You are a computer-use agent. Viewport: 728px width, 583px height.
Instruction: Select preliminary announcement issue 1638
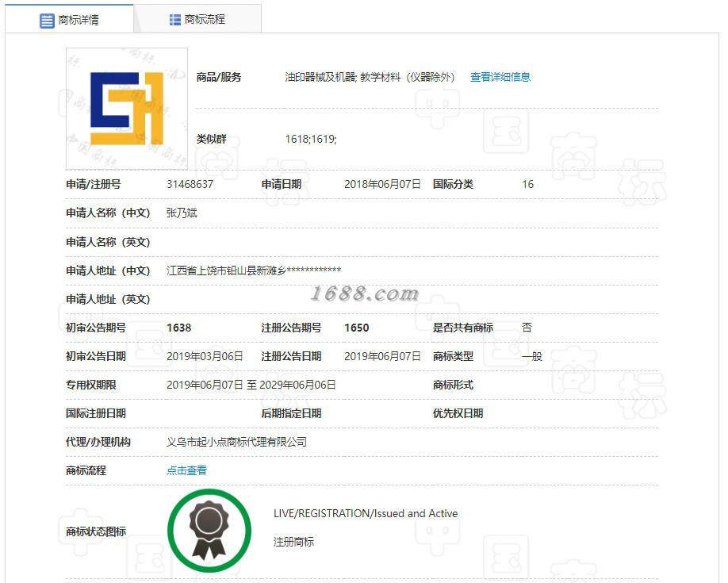click(179, 328)
